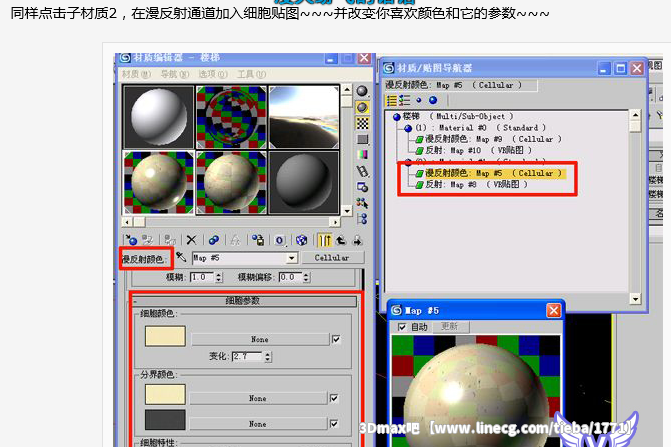The image size is (671, 447).
Task: Select the checkered refractive sphere sample slot
Action: pyautogui.click(x=232, y=117)
